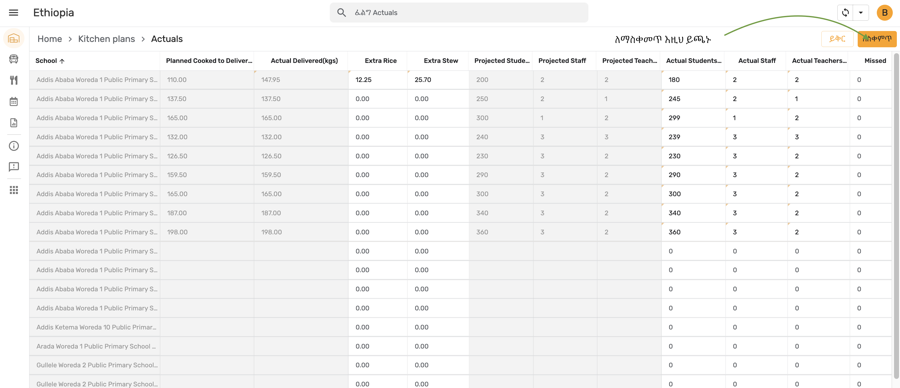Open the document report icon in sidebar
The image size is (900, 388).
(14, 122)
